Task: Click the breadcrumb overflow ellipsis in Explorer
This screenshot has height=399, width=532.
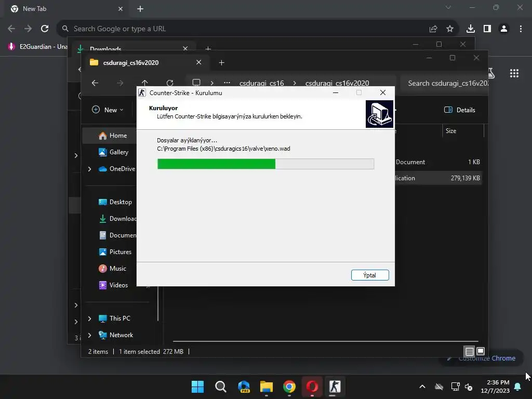Action: click(x=227, y=83)
